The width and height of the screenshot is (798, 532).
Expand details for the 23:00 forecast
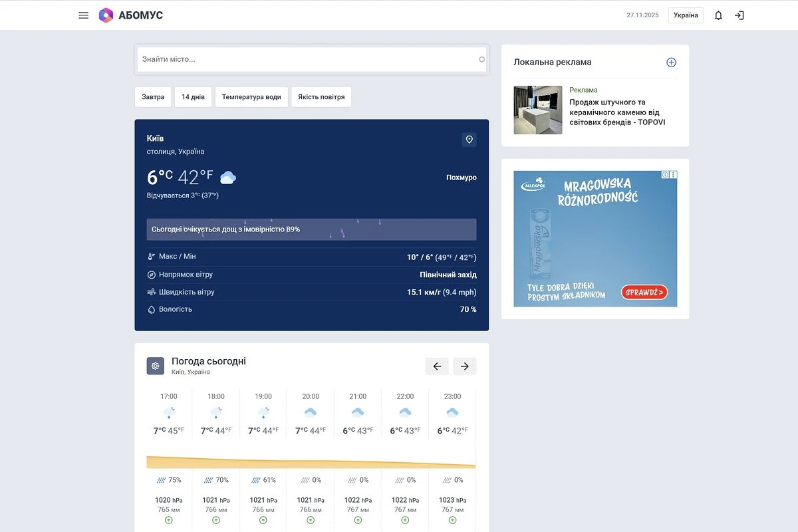point(452,520)
